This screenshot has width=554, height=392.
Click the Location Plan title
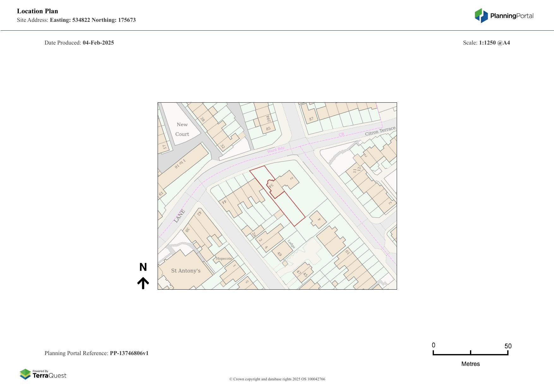(38, 11)
